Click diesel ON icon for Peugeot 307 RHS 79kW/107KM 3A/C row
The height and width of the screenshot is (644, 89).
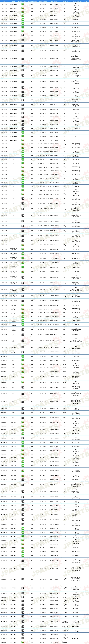pos(23,413)
